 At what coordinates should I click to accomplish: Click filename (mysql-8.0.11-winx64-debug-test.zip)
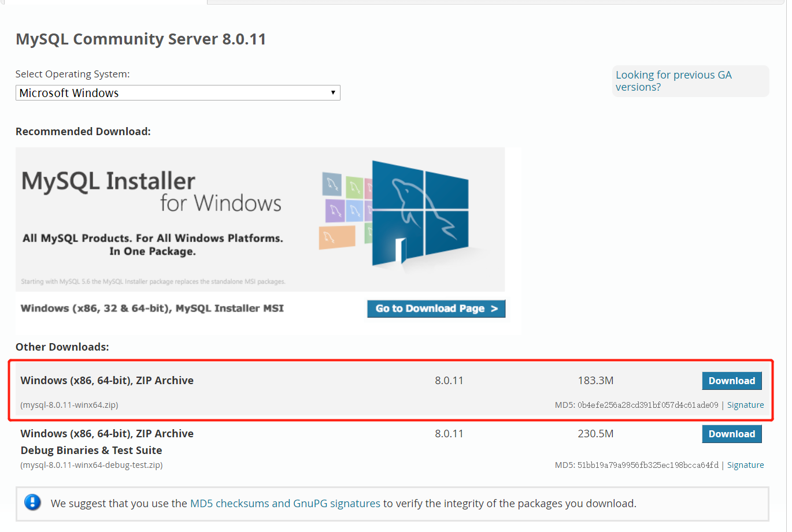click(x=91, y=465)
